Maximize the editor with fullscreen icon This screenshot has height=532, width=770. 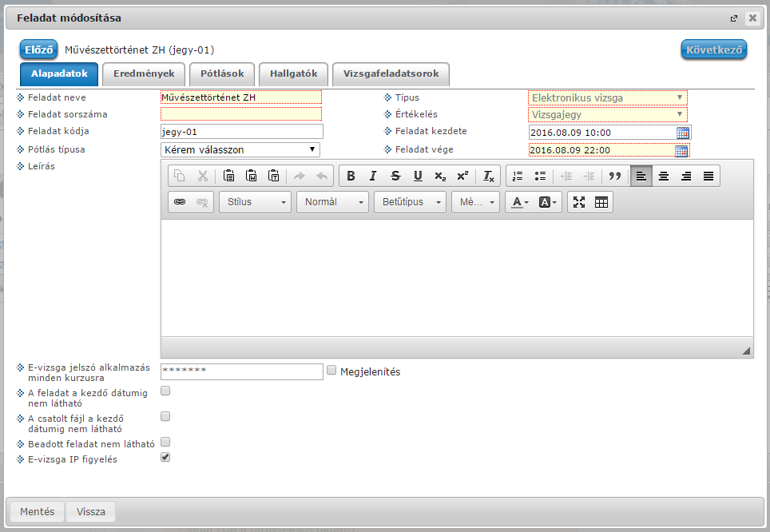click(579, 202)
